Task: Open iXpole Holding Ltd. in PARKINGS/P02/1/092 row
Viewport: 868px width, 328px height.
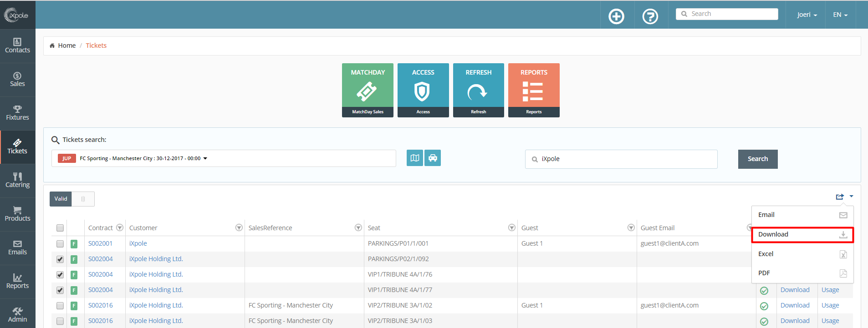Action: point(156,259)
